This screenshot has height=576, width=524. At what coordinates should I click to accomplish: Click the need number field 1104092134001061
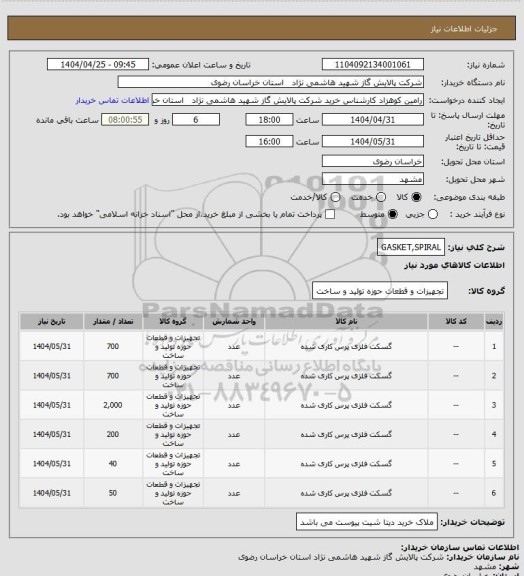tap(373, 64)
